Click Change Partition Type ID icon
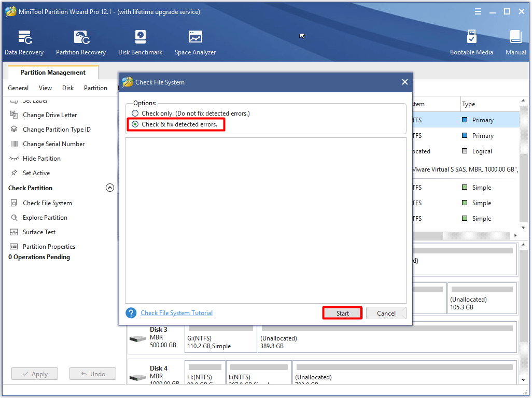532x398 pixels. (14, 129)
